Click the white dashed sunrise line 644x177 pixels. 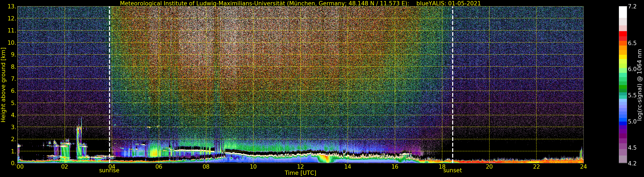tap(109, 85)
